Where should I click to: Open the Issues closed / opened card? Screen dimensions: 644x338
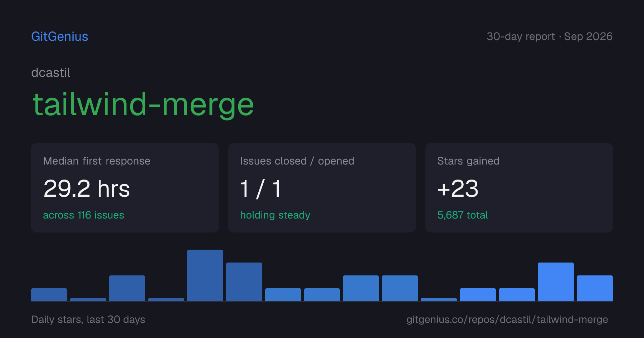[322, 188]
